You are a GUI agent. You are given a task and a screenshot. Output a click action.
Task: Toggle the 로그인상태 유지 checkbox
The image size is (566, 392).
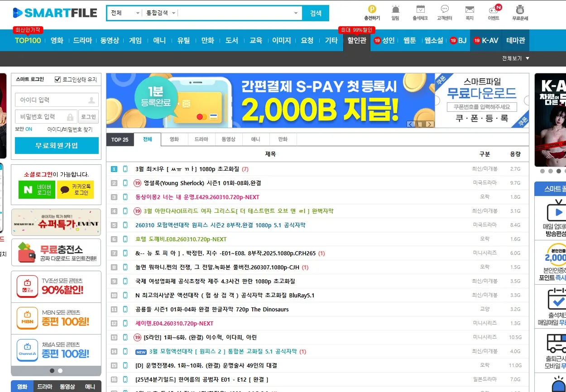[58, 80]
